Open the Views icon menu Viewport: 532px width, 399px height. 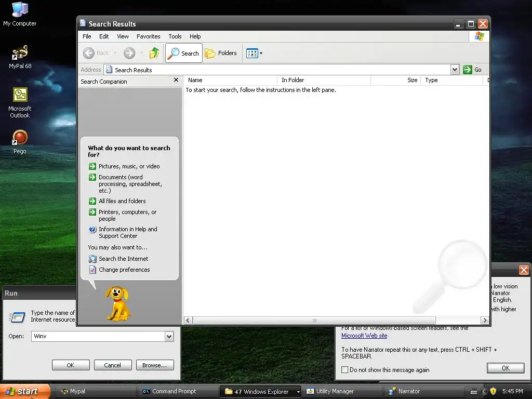pos(254,54)
